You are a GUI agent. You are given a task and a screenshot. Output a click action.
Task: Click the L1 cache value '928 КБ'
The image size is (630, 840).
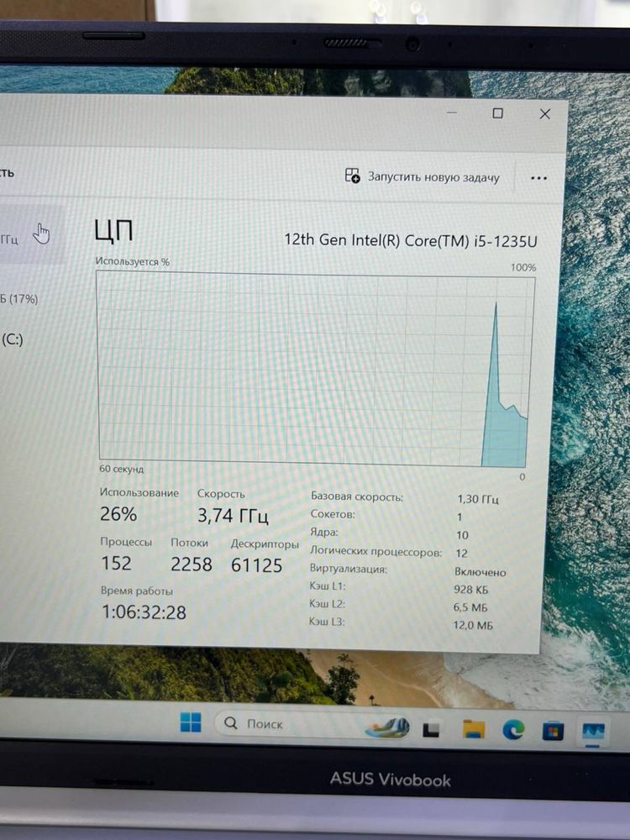[x=471, y=590]
